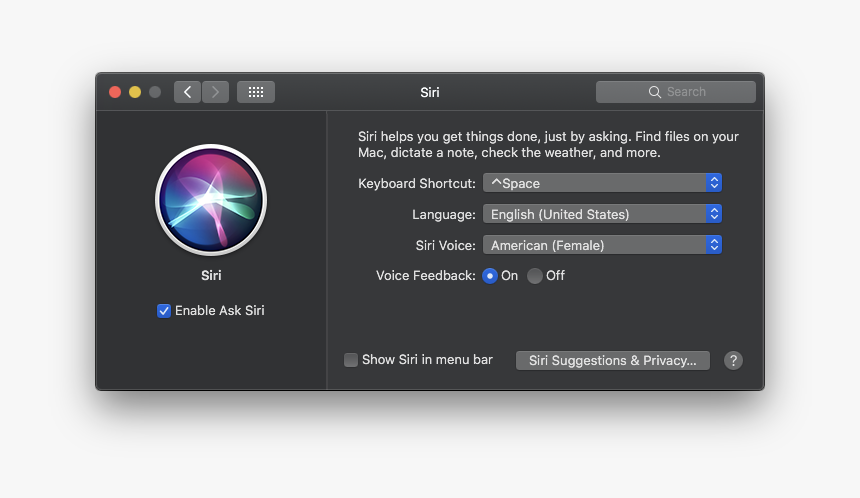This screenshot has height=498, width=860.
Task: Click the 'Language:' label
Action: click(444, 214)
